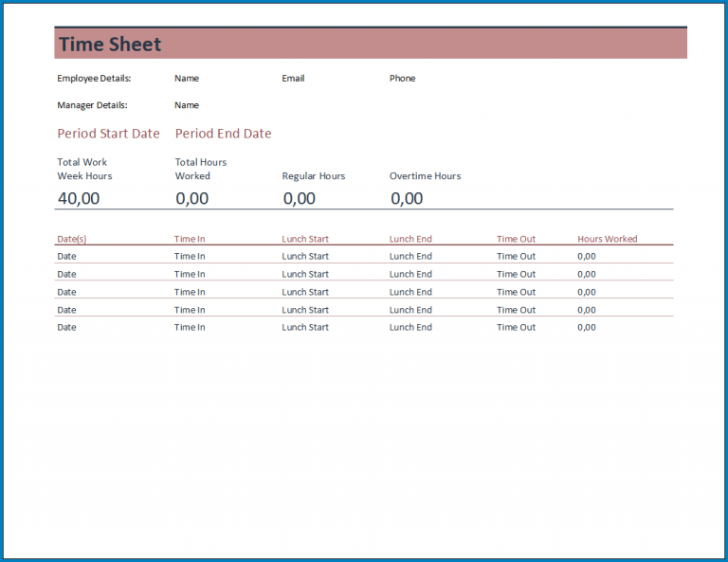This screenshot has width=728, height=562.
Task: Select the 0,00 Hours Worked cell in fourth row
Action: (x=587, y=310)
